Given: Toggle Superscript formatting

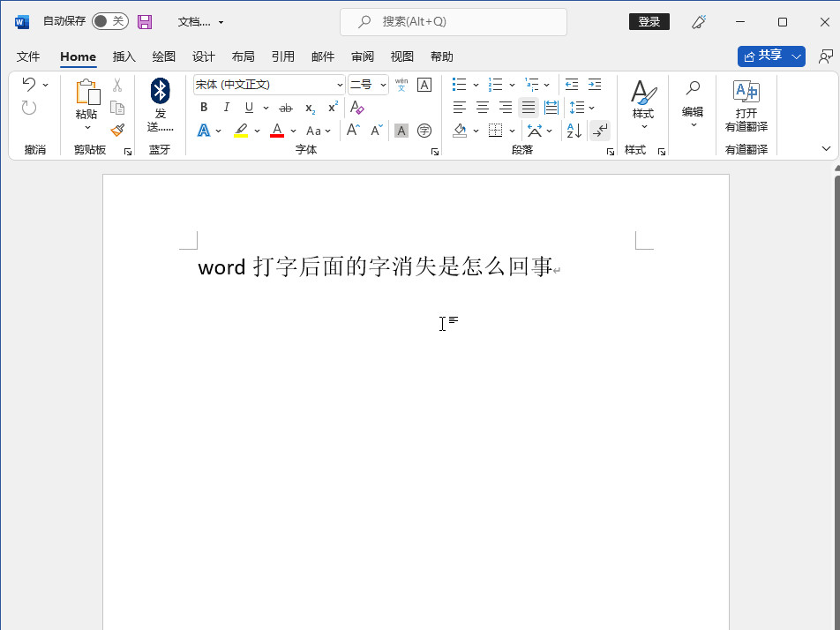Looking at the screenshot, I should (334, 107).
